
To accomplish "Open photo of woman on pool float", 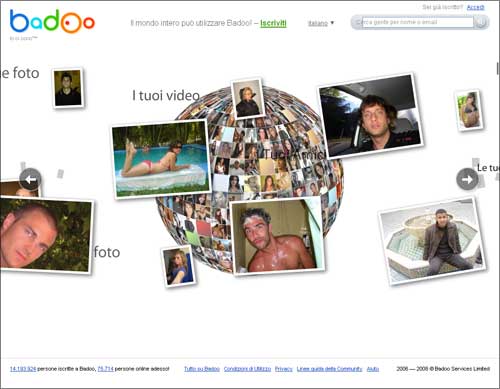I will click(x=161, y=159).
